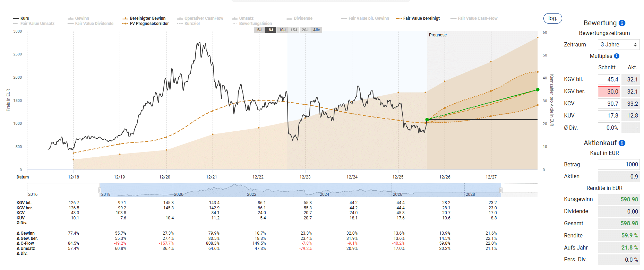This screenshot has height=270, width=644.
Task: Toggle FV Prognosekorridor visibility
Action: 149,24
